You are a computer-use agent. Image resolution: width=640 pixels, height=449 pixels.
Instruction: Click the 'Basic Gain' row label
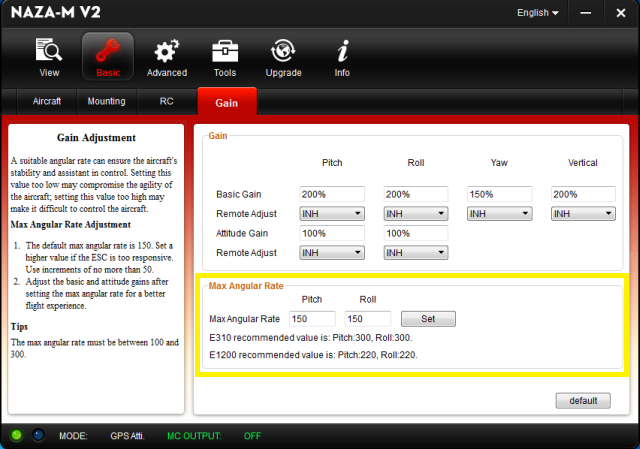click(x=239, y=194)
